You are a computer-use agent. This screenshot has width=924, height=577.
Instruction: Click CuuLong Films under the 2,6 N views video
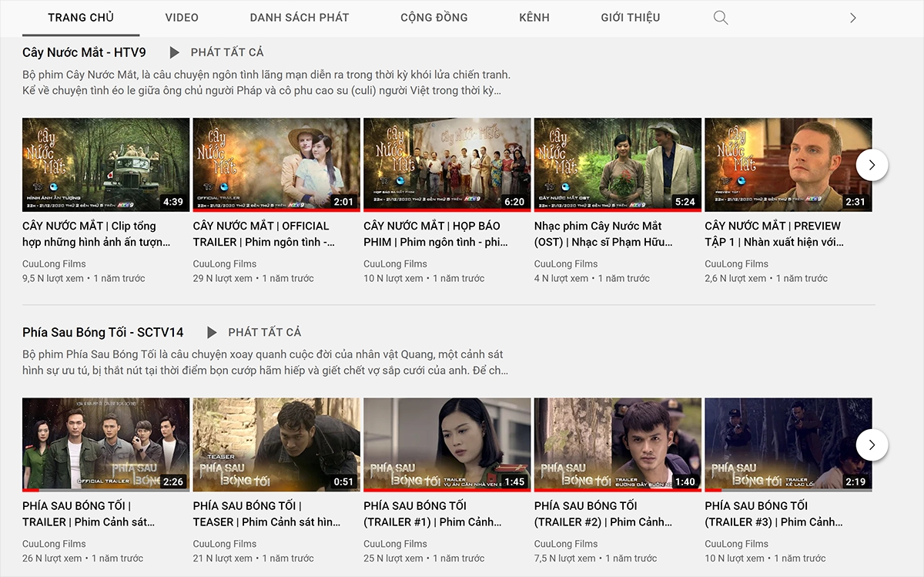[737, 263]
